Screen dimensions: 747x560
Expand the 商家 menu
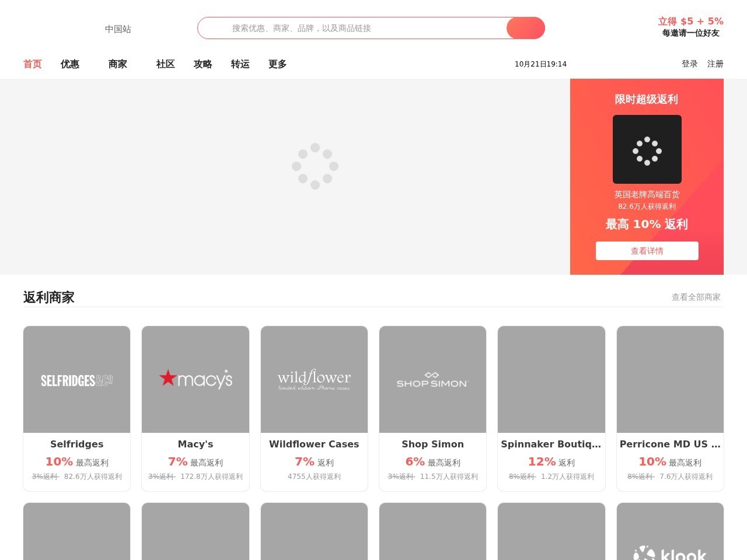point(118,64)
